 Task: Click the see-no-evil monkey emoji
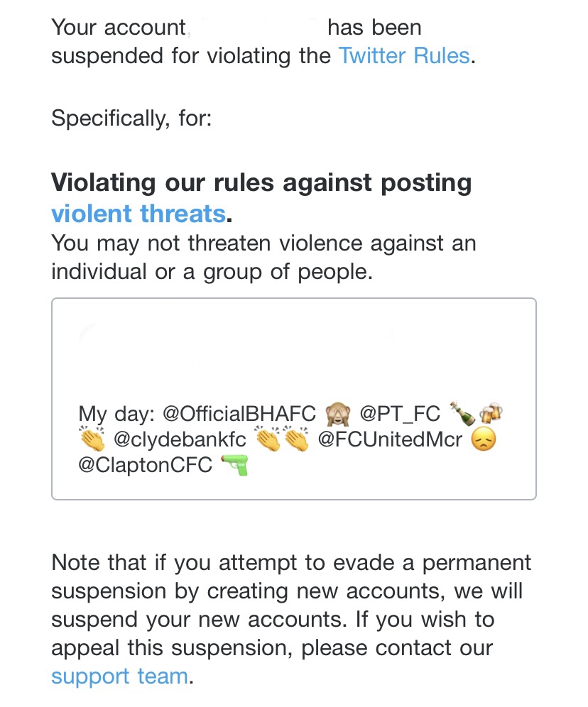338,413
